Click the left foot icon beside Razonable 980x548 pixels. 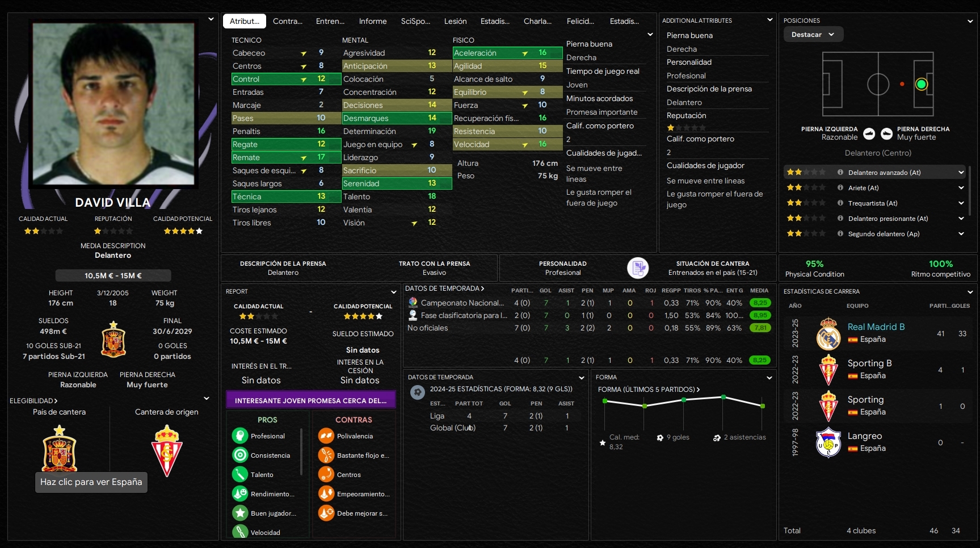(869, 133)
